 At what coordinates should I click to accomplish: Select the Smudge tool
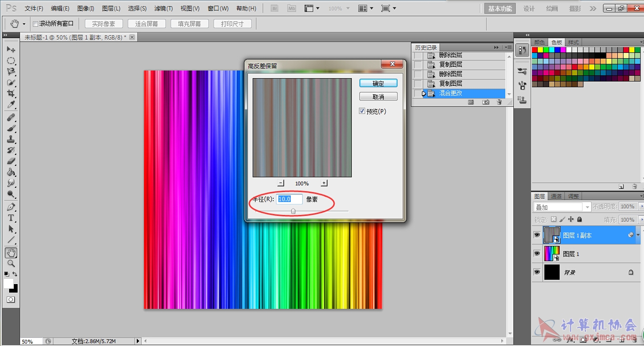[x=11, y=183]
